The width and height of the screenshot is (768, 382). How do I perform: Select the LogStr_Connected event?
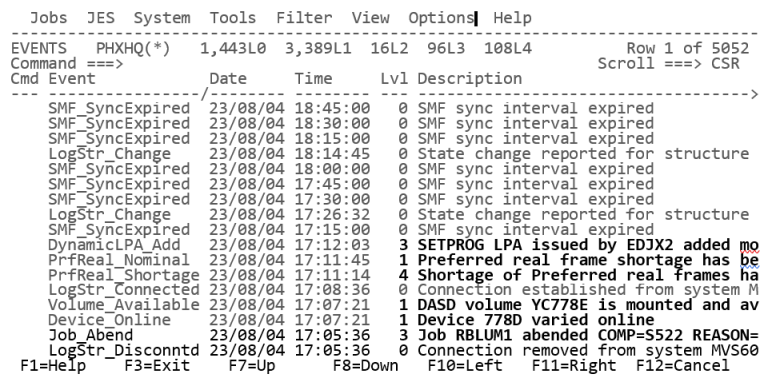124,290
